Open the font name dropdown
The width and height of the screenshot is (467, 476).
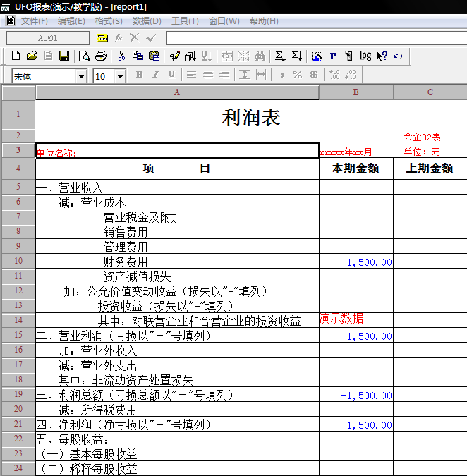pos(81,76)
